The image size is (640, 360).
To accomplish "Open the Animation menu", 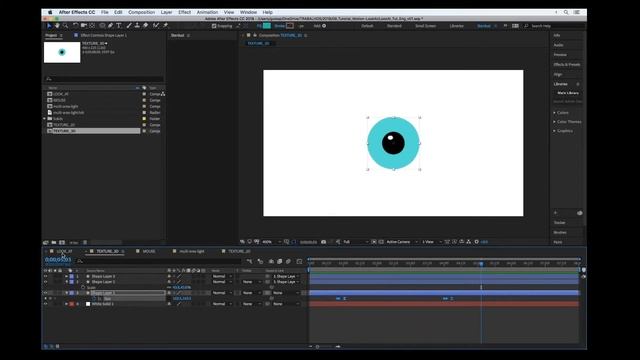I will [x=207, y=12].
